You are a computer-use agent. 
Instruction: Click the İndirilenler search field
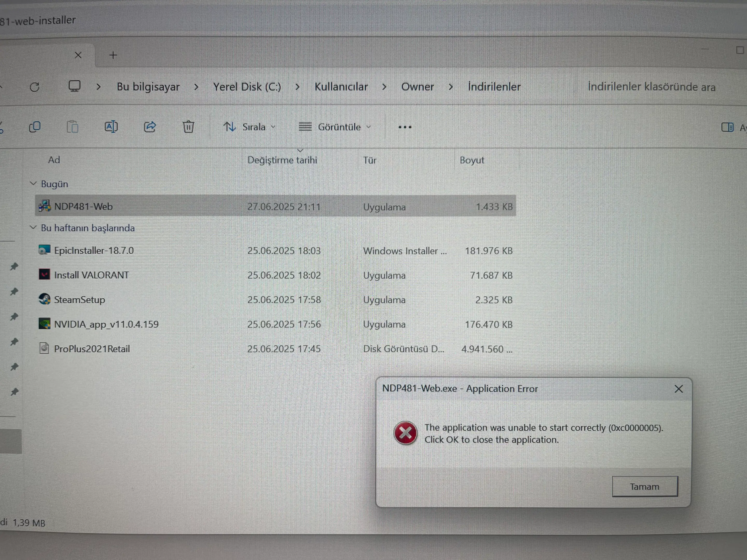pyautogui.click(x=652, y=87)
